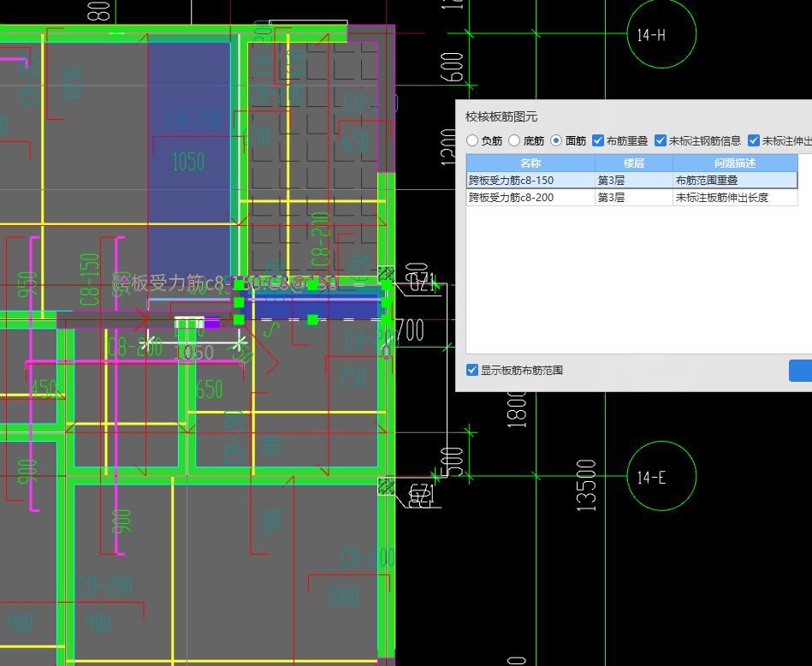Select the 负筋 radio button
812x666 pixels.
[x=471, y=140]
